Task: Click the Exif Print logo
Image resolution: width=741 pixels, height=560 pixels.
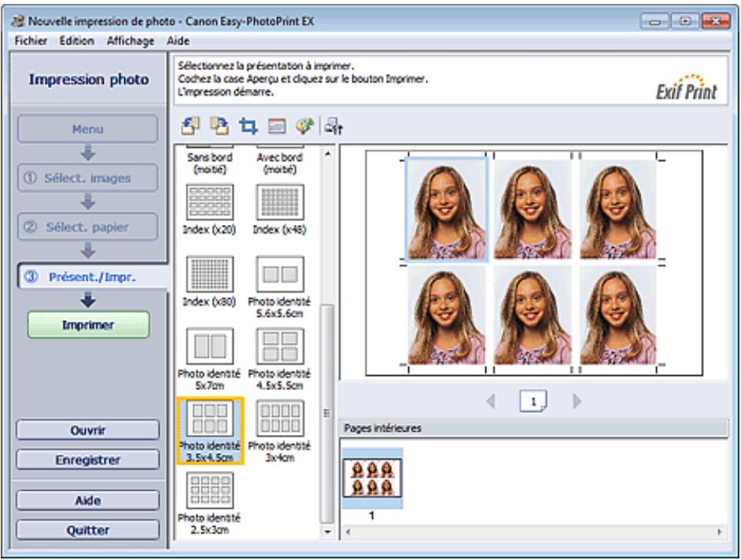Action: [x=687, y=87]
